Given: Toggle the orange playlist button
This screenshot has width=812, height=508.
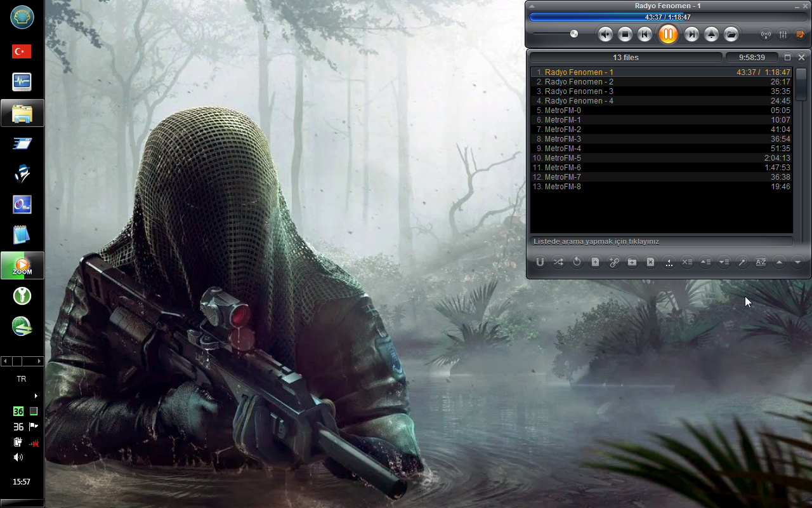Looking at the screenshot, I should (x=800, y=34).
